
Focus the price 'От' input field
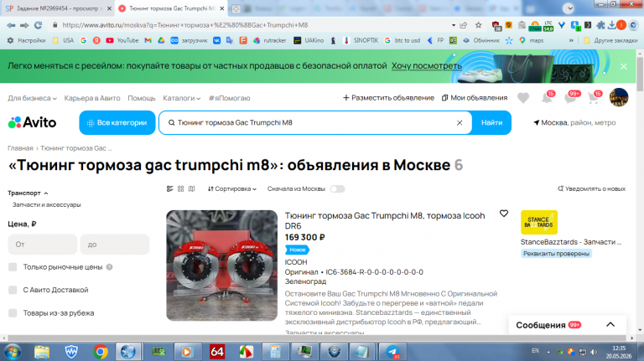click(x=42, y=245)
